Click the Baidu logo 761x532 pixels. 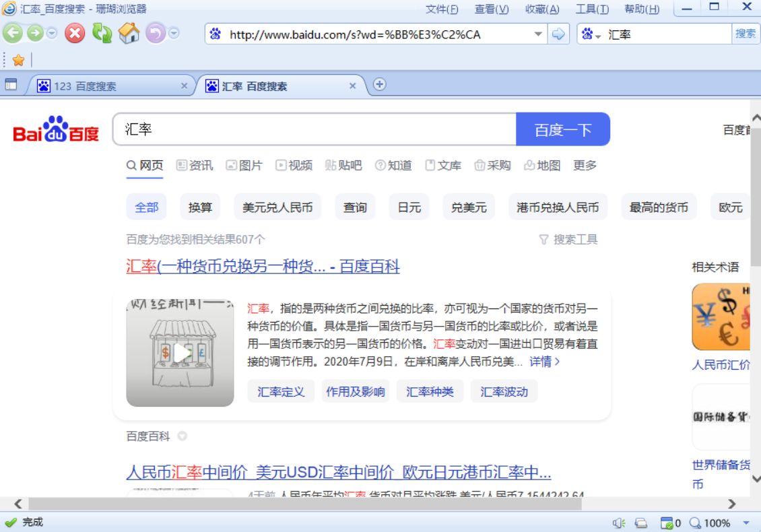click(x=56, y=129)
